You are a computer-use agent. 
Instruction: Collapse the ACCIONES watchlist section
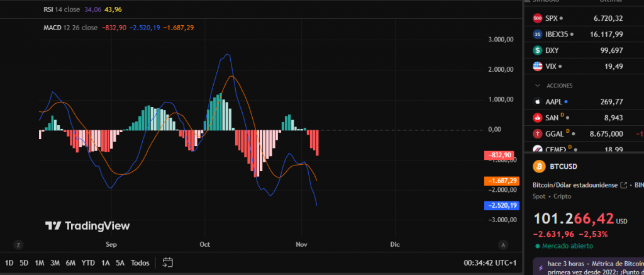[x=538, y=85]
